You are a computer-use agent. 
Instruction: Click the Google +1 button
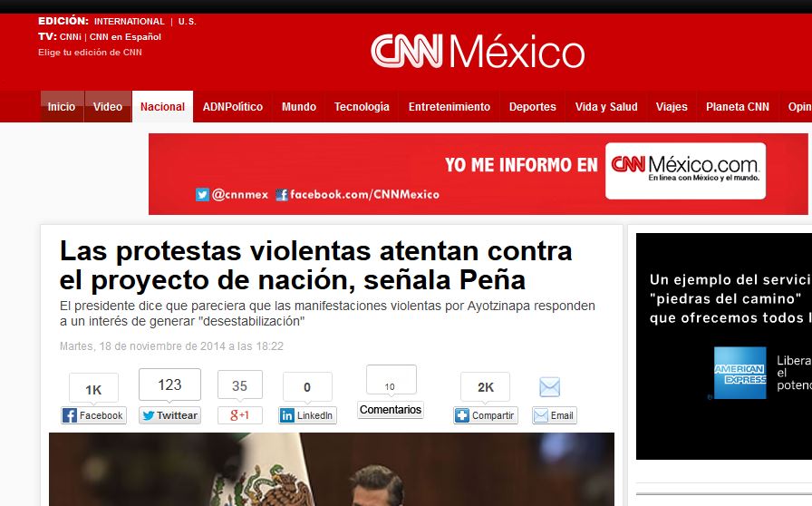click(x=239, y=415)
